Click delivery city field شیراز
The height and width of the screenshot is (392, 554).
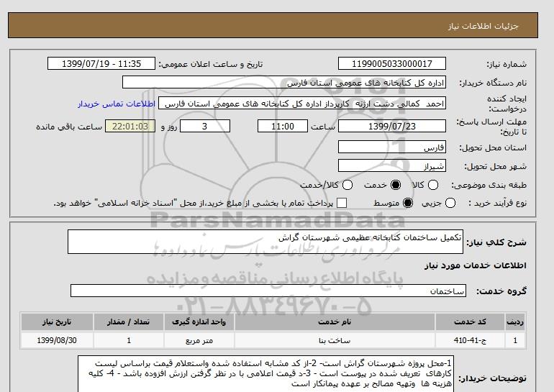pos(392,166)
